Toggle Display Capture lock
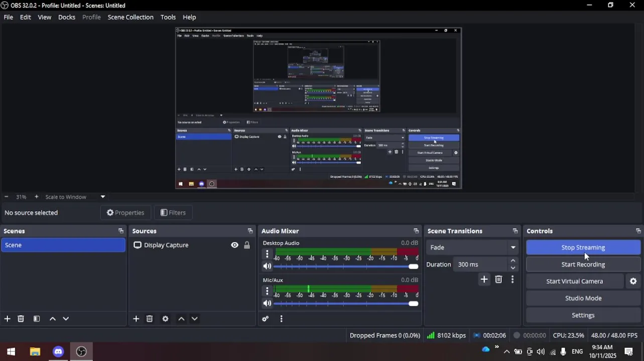 [x=247, y=245]
